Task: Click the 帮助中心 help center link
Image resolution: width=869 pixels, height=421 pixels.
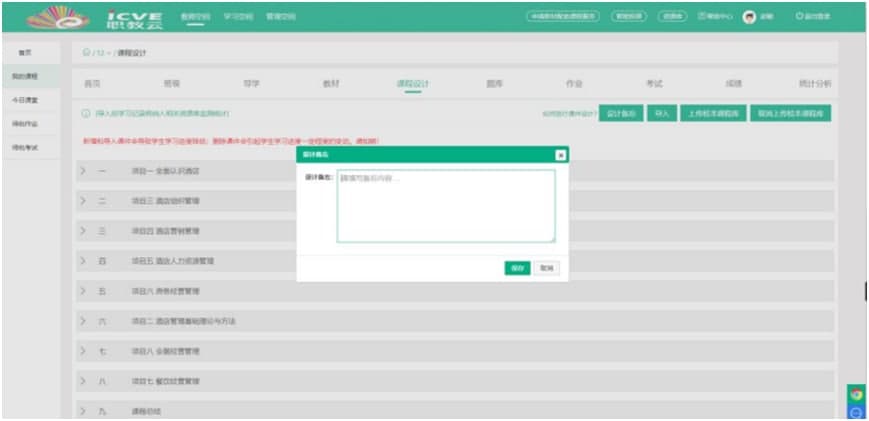Action: pos(715,17)
